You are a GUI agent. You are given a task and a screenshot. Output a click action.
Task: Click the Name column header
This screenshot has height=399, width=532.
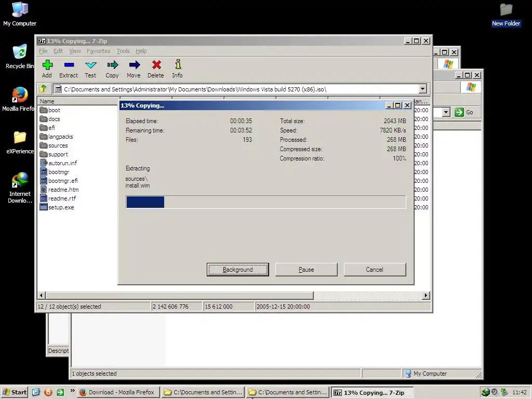78,101
